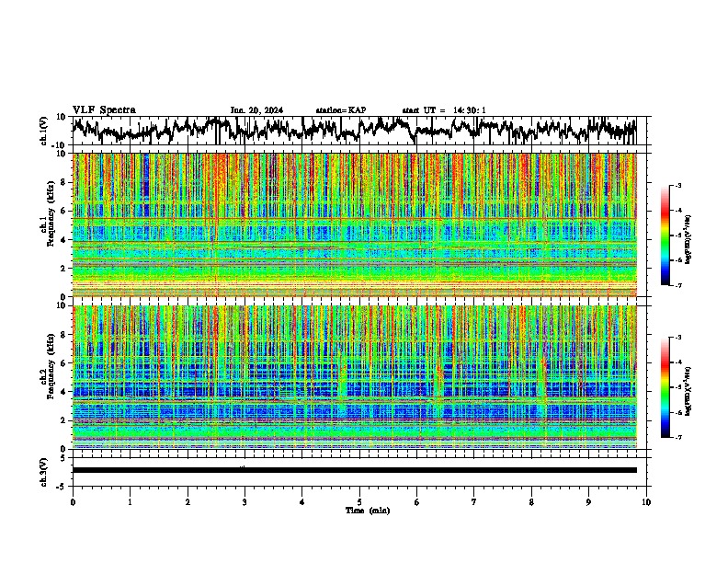Click the time-axis tick label "7"
The image size is (728, 563).
(x=474, y=502)
